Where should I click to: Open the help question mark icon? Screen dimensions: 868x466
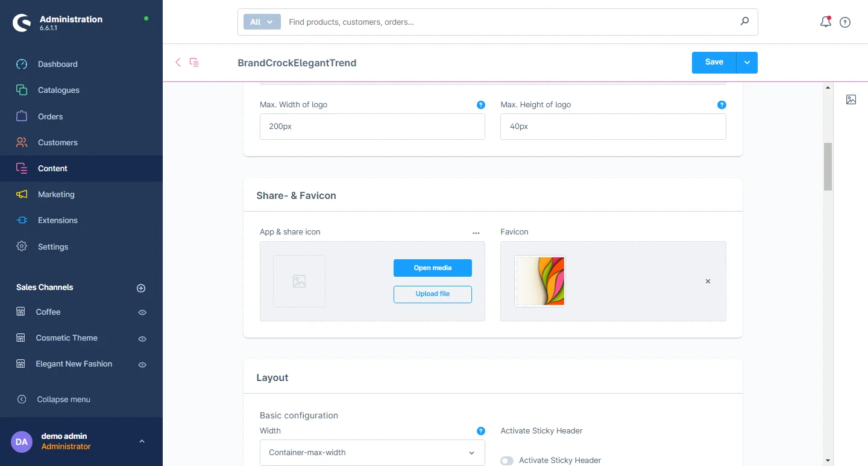point(845,22)
